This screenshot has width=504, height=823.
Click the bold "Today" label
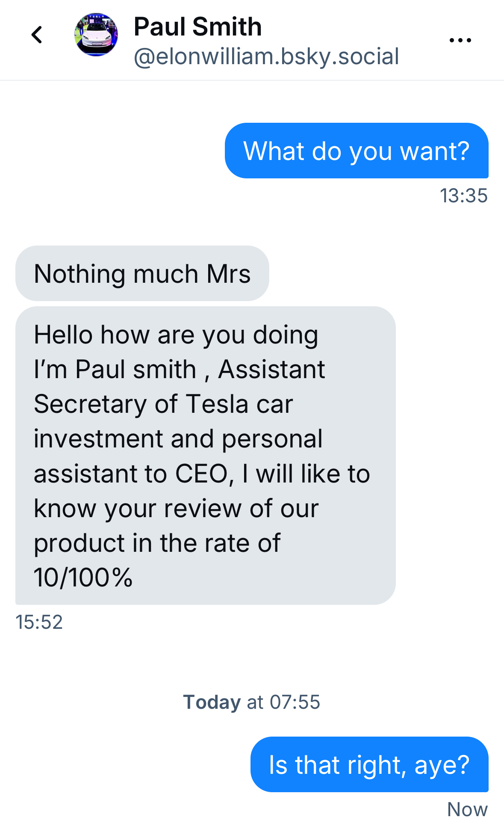pyautogui.click(x=212, y=702)
